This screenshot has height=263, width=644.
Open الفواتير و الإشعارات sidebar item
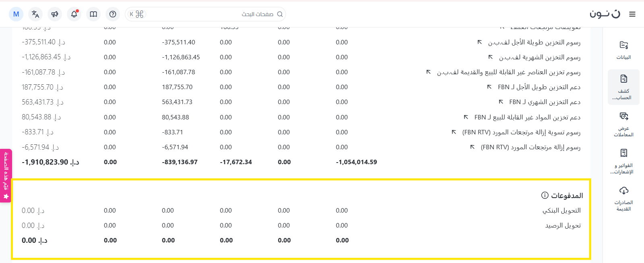click(x=623, y=161)
